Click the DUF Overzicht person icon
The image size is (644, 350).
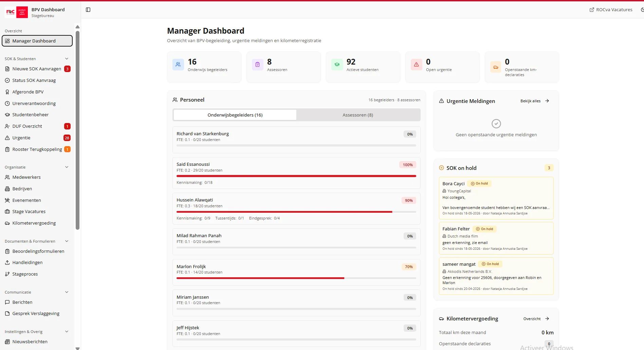coord(7,126)
